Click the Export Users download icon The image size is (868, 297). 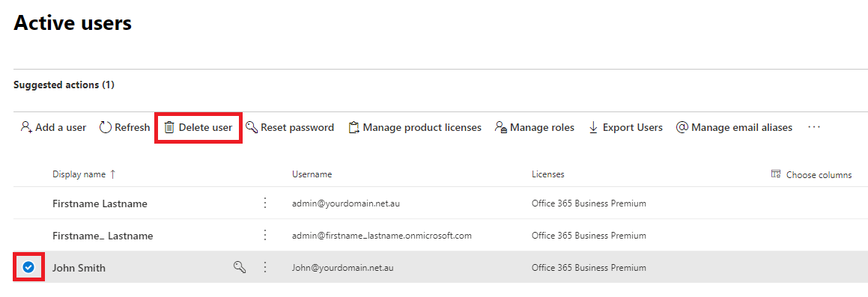coord(593,127)
